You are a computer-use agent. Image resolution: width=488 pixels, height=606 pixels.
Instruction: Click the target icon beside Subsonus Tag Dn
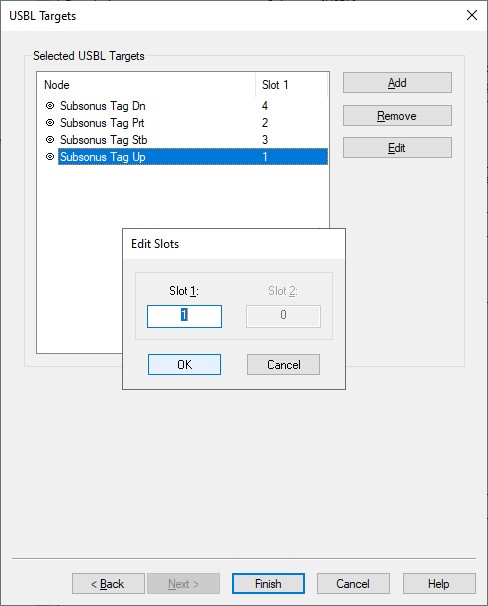coord(50,106)
